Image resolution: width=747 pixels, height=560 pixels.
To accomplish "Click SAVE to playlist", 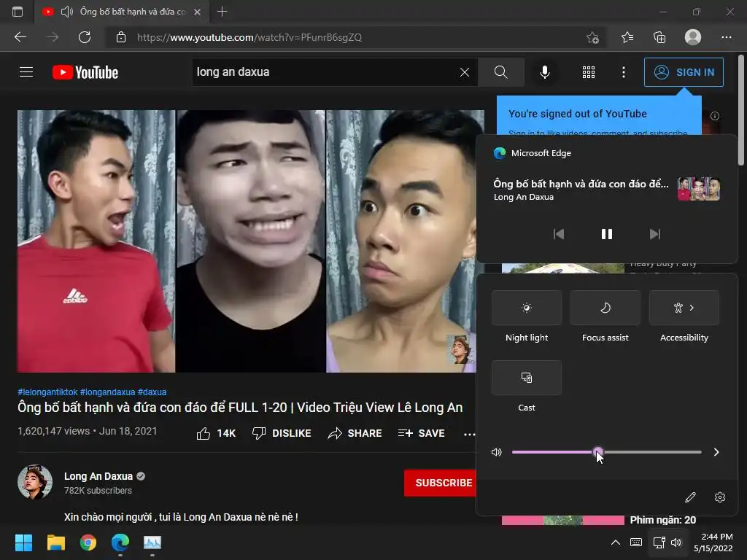I will [x=421, y=433].
